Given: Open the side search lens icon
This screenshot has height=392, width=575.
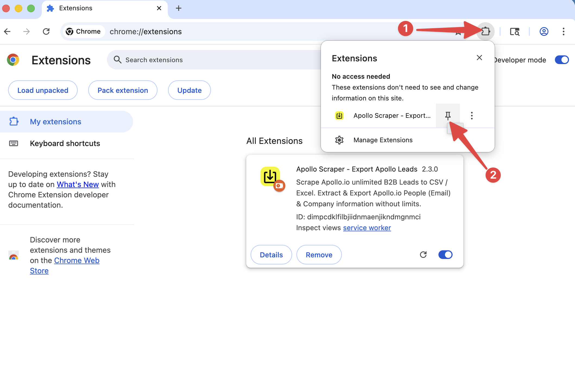Looking at the screenshot, I should pyautogui.click(x=515, y=31).
